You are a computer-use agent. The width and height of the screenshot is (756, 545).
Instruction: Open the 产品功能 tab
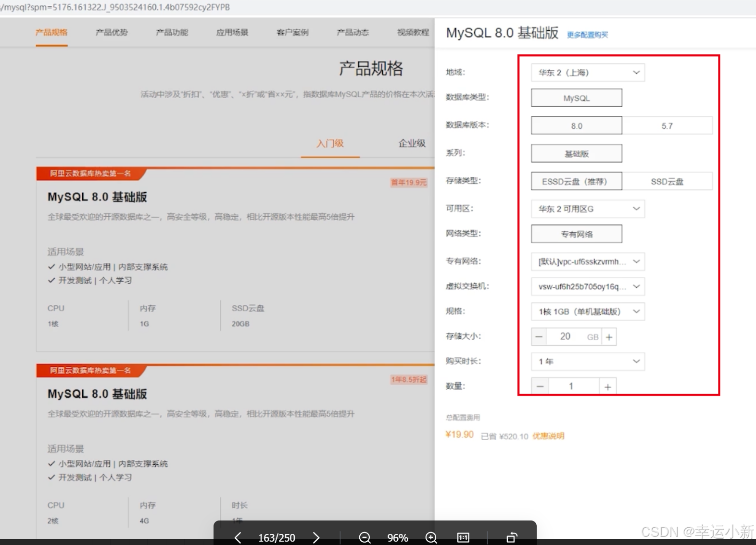point(172,33)
